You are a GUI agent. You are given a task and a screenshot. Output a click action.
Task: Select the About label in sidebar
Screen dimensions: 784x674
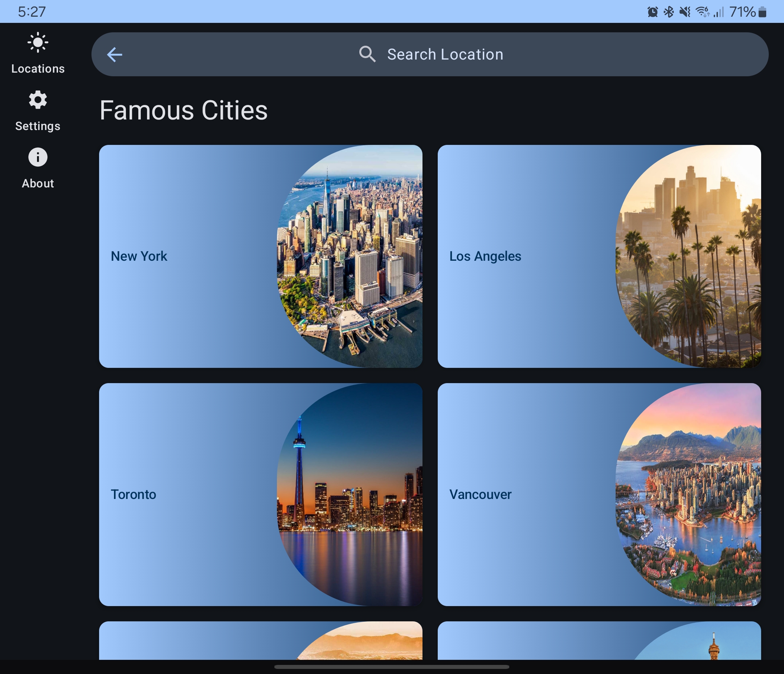(x=38, y=183)
